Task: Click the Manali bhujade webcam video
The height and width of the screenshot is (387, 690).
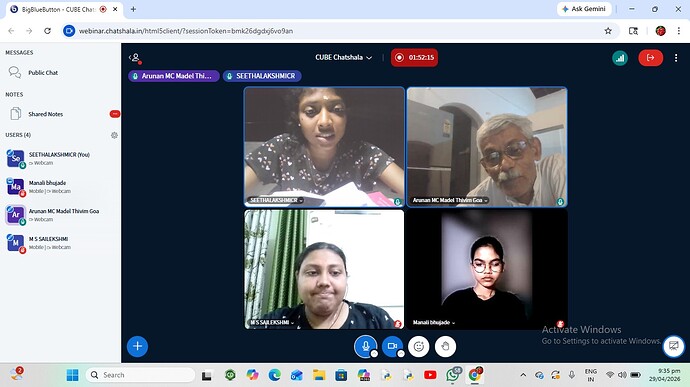Action: 487,269
